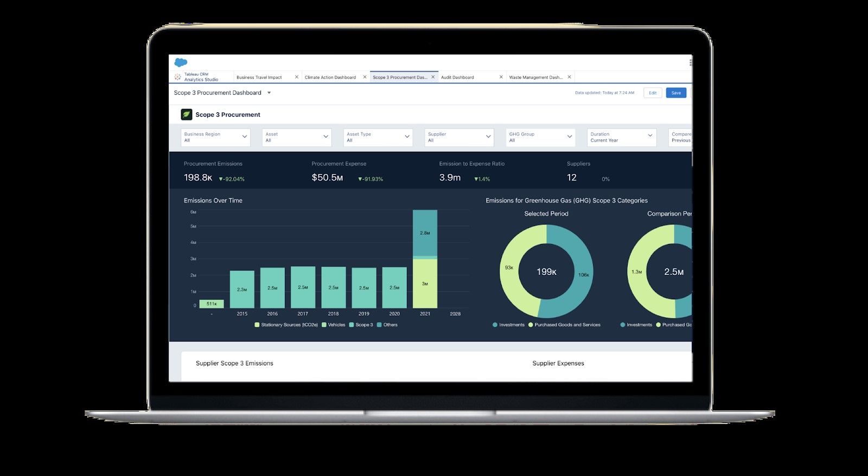Click the Emissions Over Time chart title

213,201
